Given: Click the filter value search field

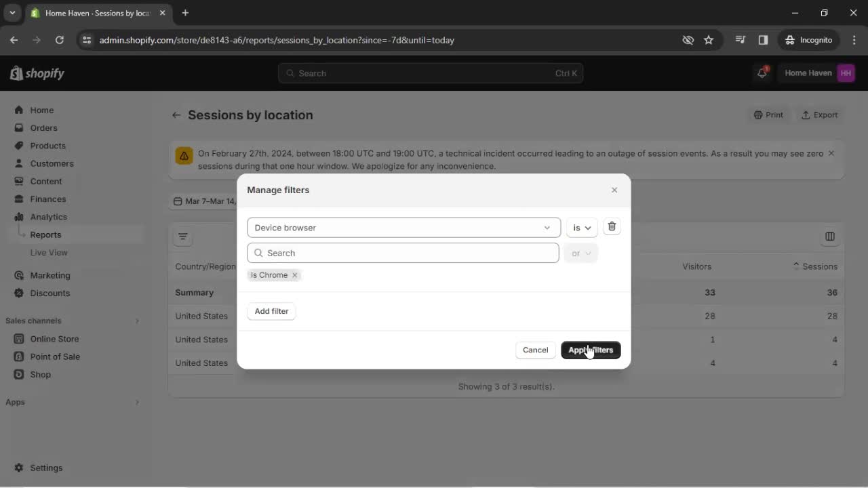Looking at the screenshot, I should pos(403,253).
